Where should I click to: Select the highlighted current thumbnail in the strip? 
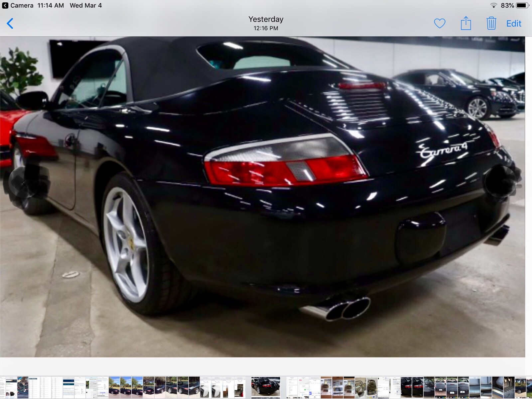tap(266, 387)
